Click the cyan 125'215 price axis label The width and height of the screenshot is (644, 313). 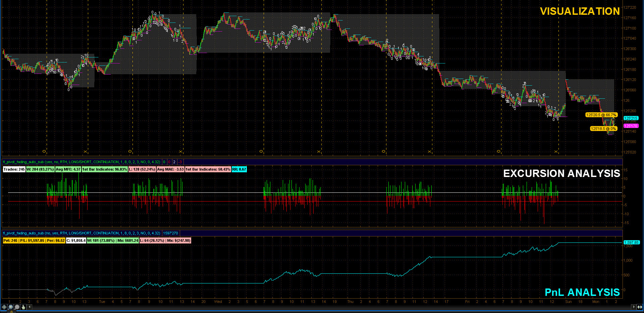coord(631,118)
